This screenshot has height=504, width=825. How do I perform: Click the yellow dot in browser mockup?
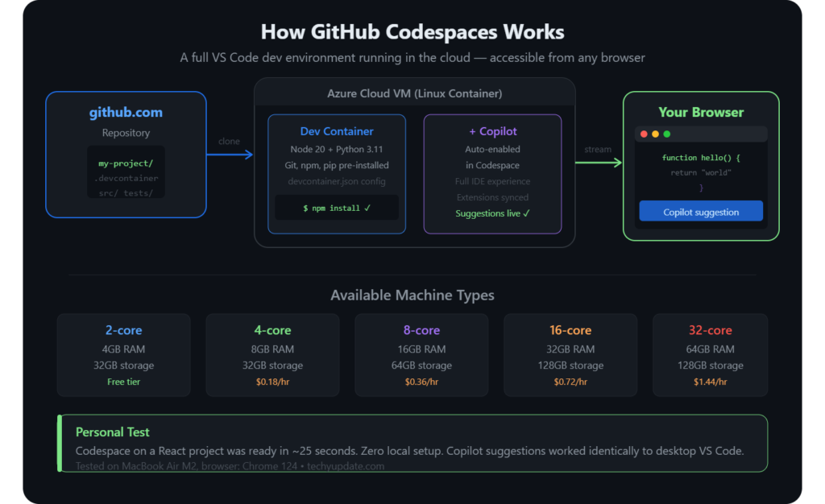point(655,134)
